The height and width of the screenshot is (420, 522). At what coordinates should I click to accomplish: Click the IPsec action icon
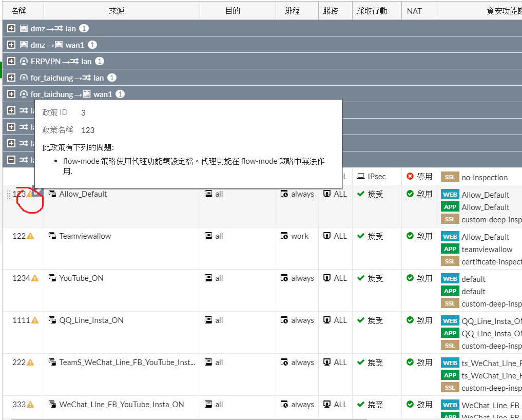pos(360,176)
